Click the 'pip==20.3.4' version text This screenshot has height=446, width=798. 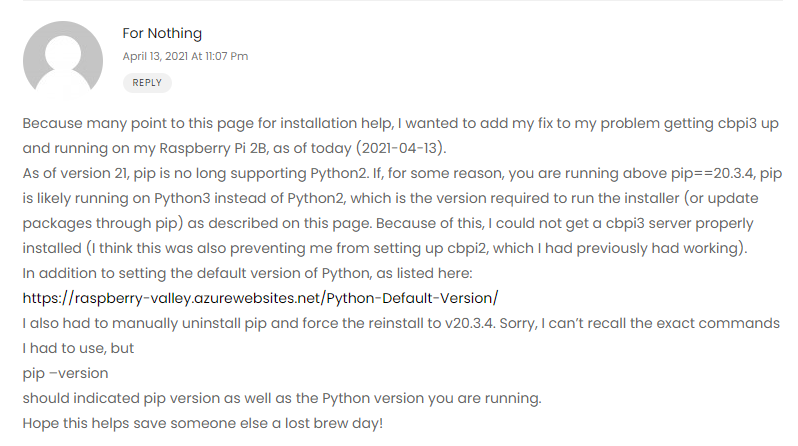[x=712, y=173]
